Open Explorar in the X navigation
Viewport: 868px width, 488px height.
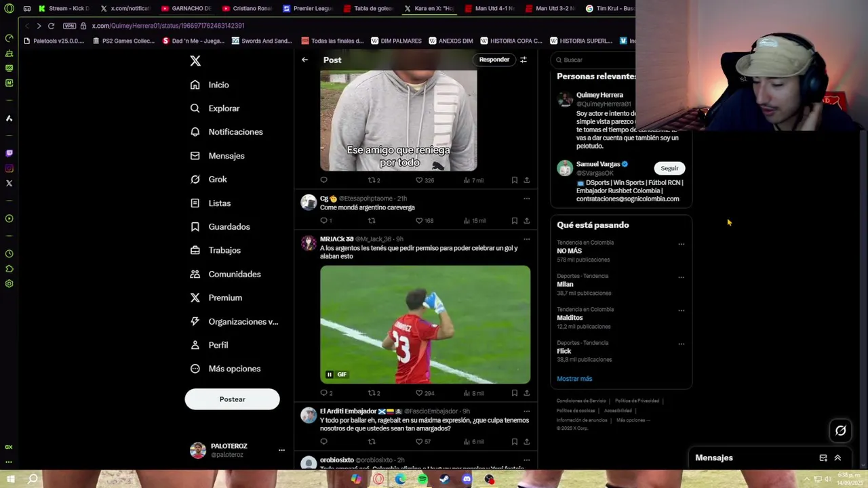216,108
